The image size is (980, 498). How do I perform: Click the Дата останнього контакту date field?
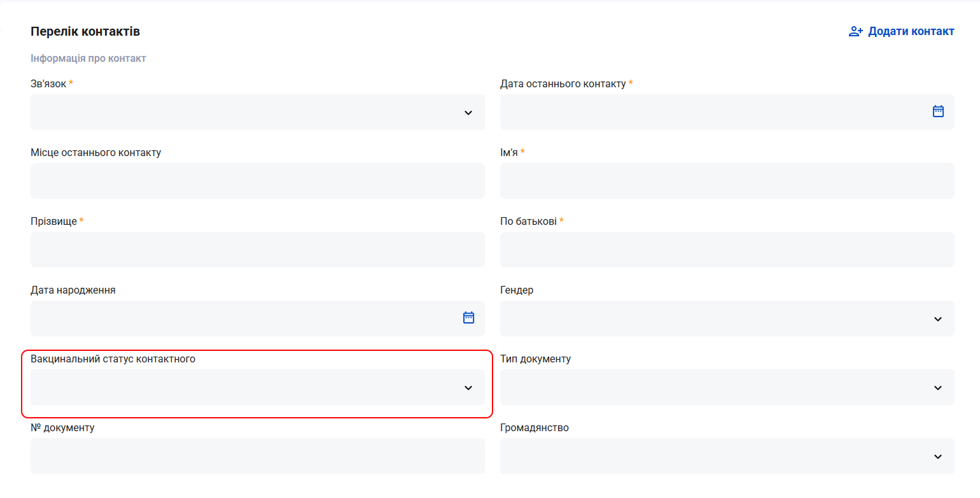pos(727,112)
